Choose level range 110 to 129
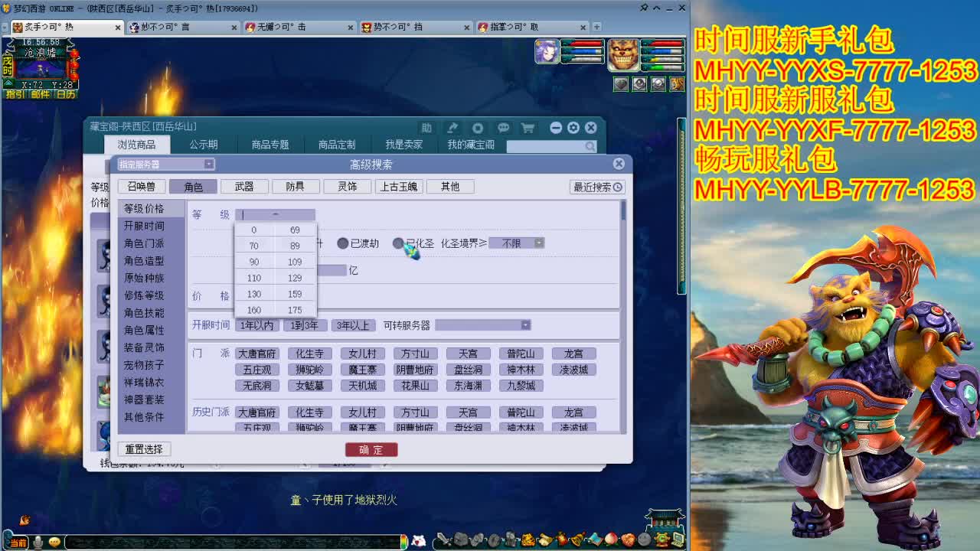Screen dimensions: 980x551 click(275, 278)
